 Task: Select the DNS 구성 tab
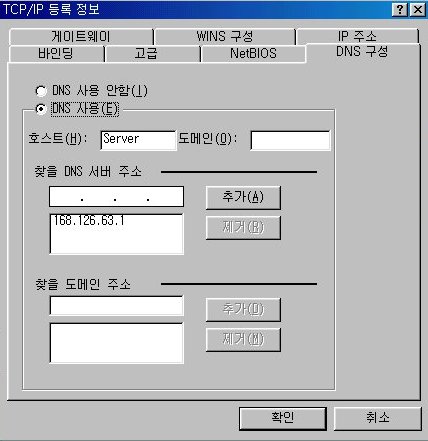tap(362, 52)
